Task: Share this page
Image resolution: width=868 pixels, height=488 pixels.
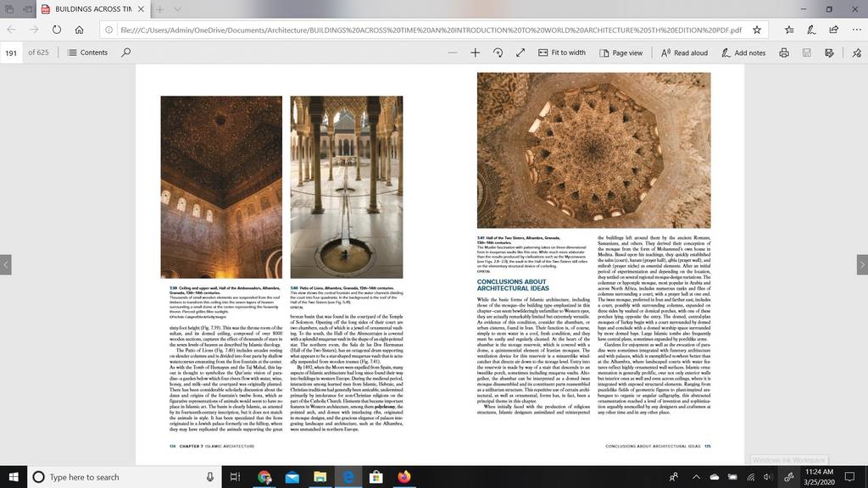Action: [x=834, y=30]
